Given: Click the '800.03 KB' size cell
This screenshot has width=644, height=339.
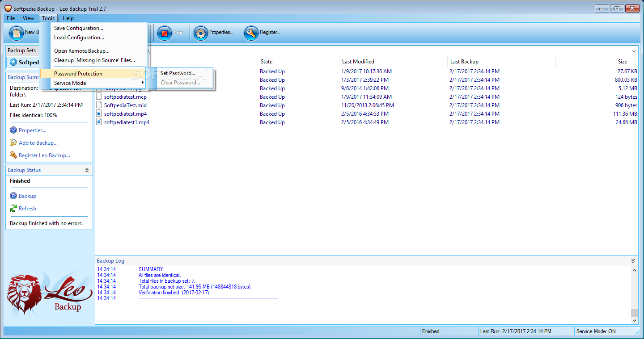Looking at the screenshot, I should coord(626,80).
